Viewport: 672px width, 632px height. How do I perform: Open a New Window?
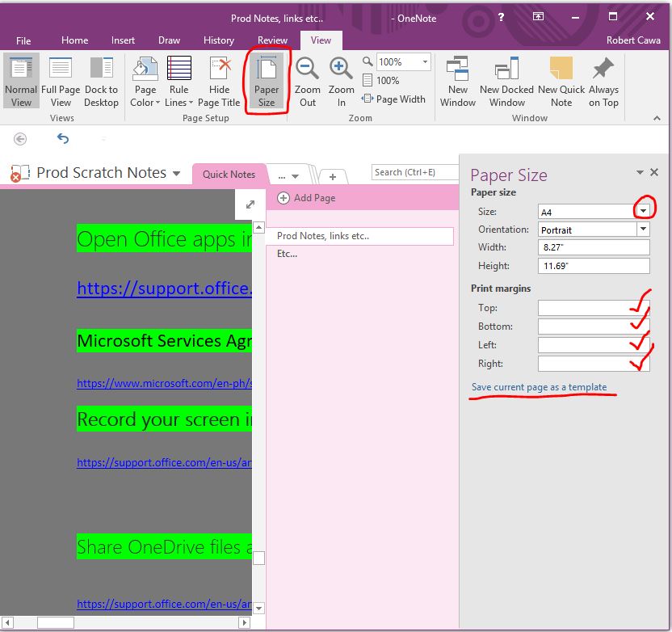(458, 81)
